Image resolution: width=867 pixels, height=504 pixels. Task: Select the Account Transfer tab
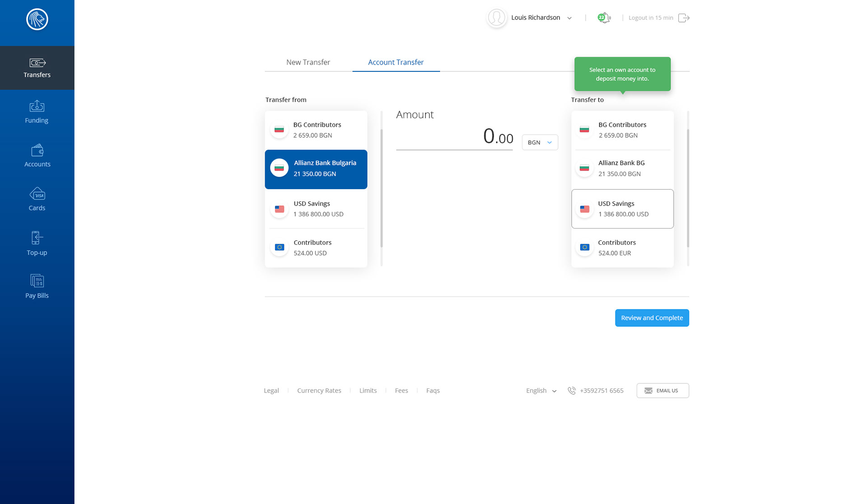(396, 62)
